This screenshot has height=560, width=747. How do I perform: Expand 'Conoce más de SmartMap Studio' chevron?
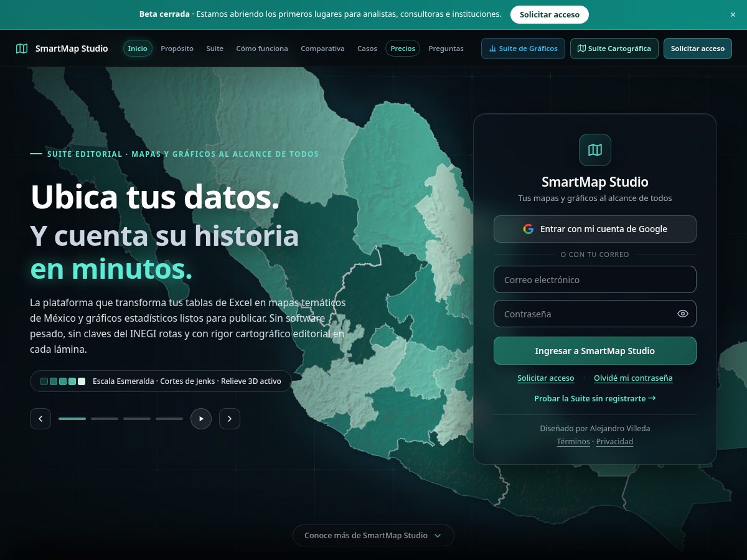tap(438, 536)
